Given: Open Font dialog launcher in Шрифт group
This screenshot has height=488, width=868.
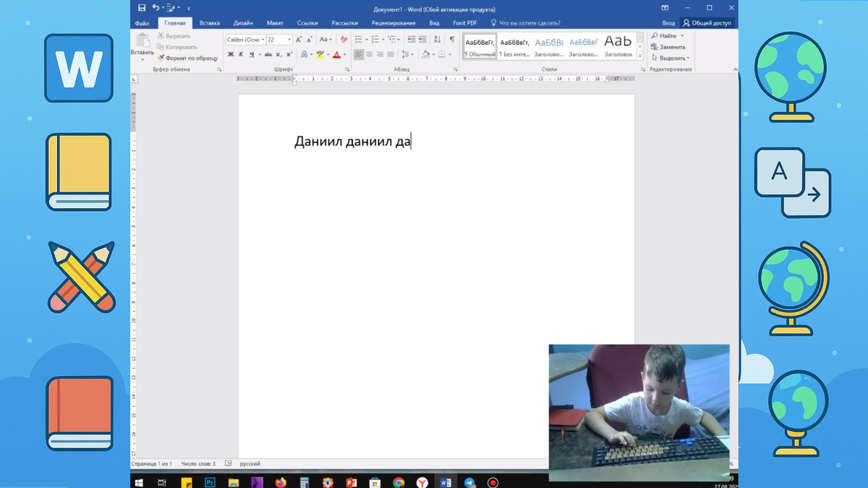Looking at the screenshot, I should point(347,69).
